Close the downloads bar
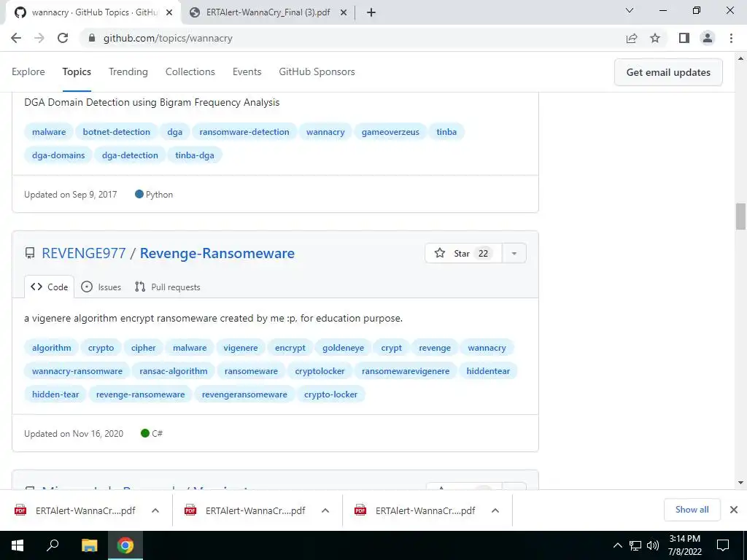 (x=734, y=510)
